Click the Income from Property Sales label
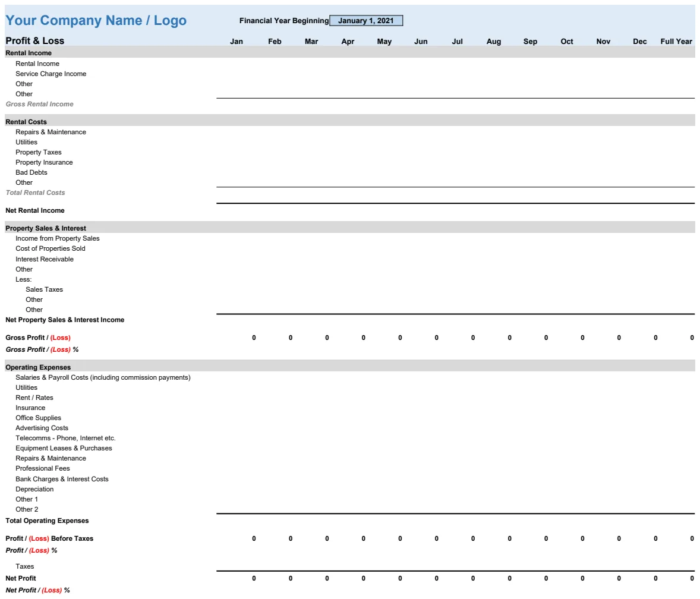This screenshot has height=599, width=700. 58,238
